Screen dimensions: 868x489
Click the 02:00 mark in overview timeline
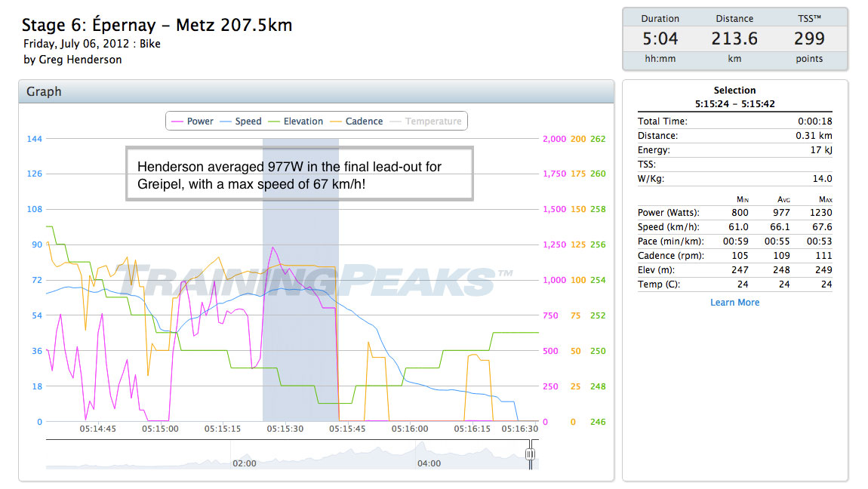pyautogui.click(x=244, y=463)
